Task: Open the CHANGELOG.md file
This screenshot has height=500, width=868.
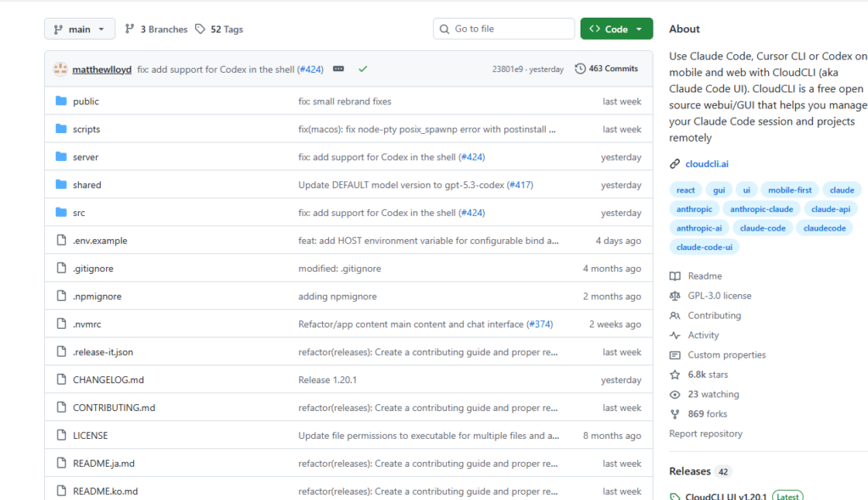Action: [108, 381]
